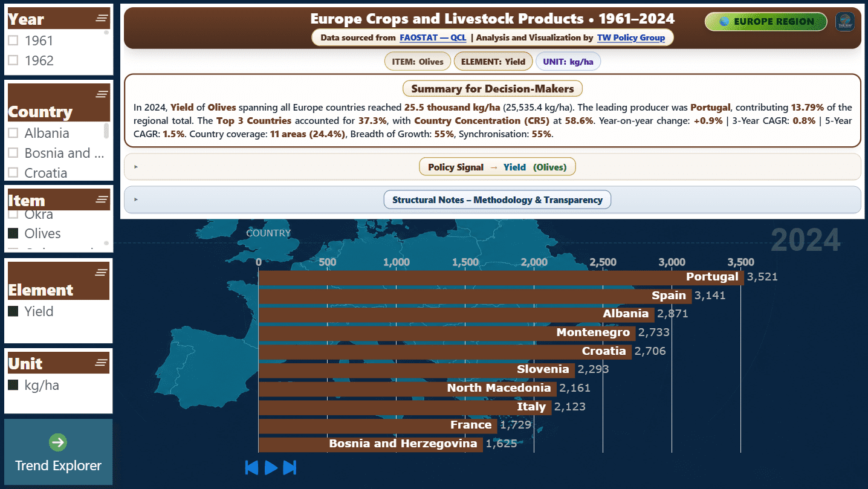Viewport: 868px width, 489px height.
Task: Click the Europe Region button
Action: [x=766, y=22]
